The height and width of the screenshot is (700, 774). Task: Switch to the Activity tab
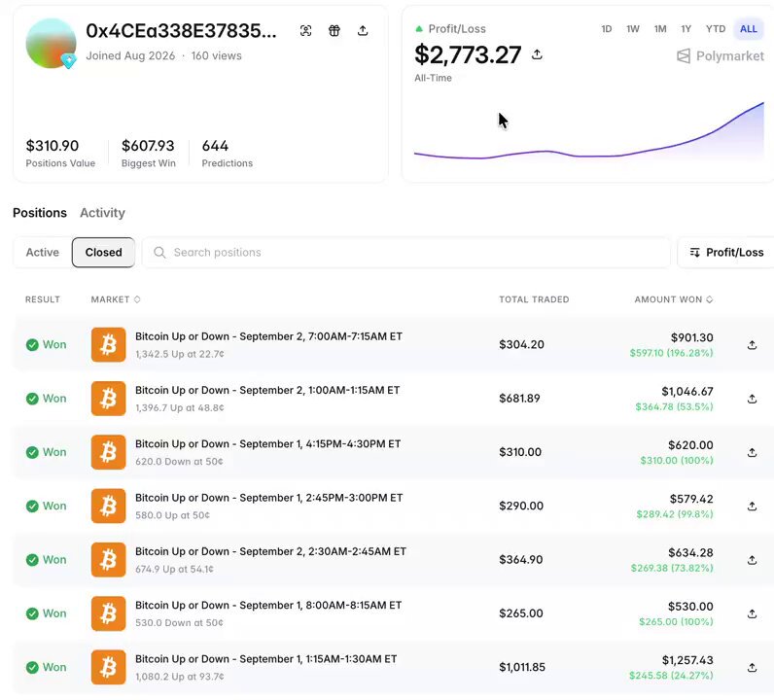point(102,213)
